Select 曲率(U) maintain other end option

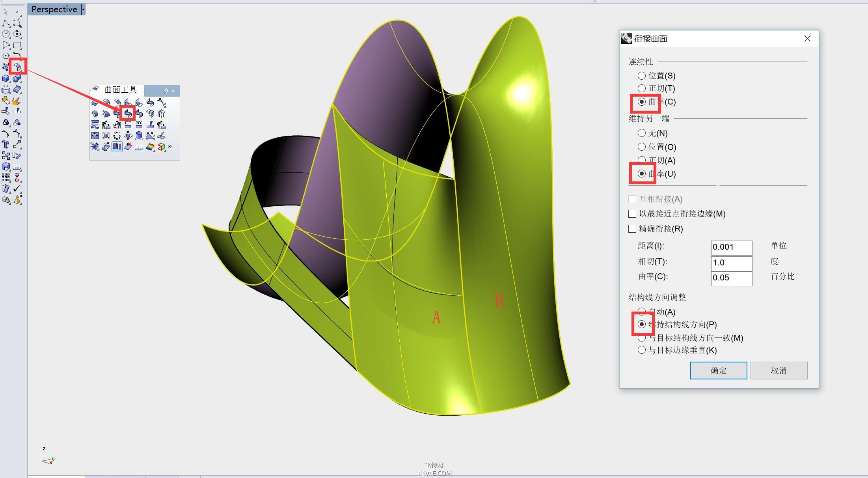coord(642,173)
